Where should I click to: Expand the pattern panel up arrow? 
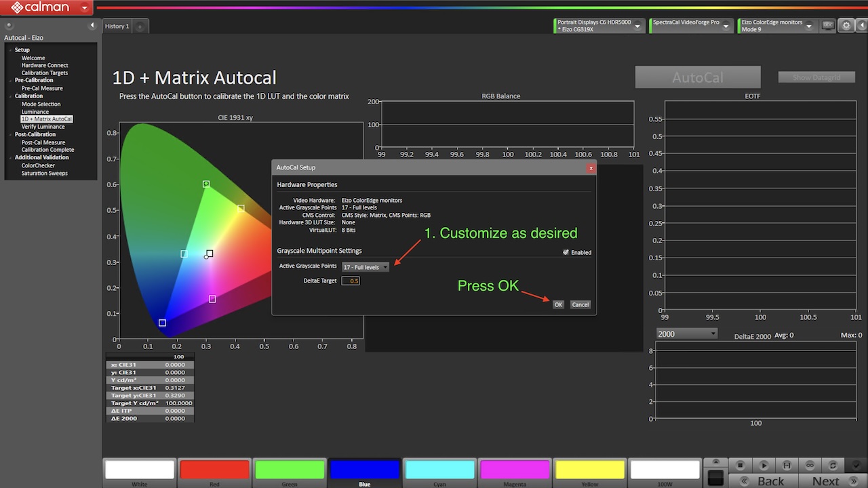pyautogui.click(x=715, y=462)
